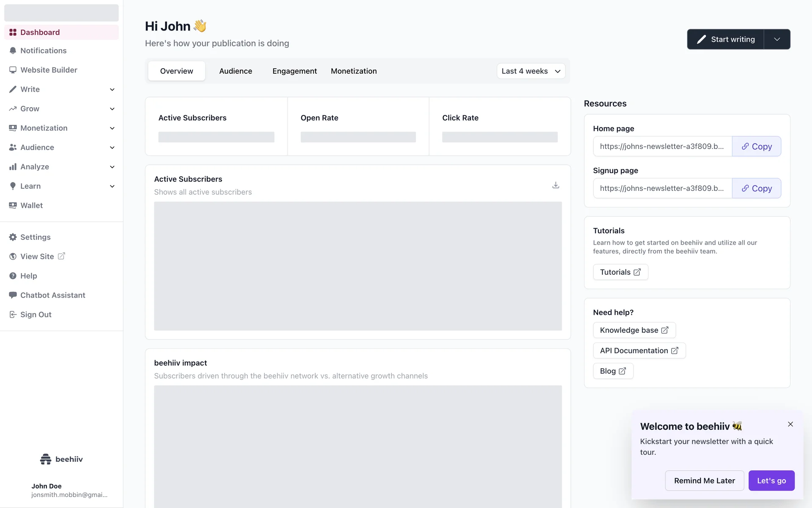Click the Let's go tour button
The height and width of the screenshot is (508, 812).
[771, 480]
